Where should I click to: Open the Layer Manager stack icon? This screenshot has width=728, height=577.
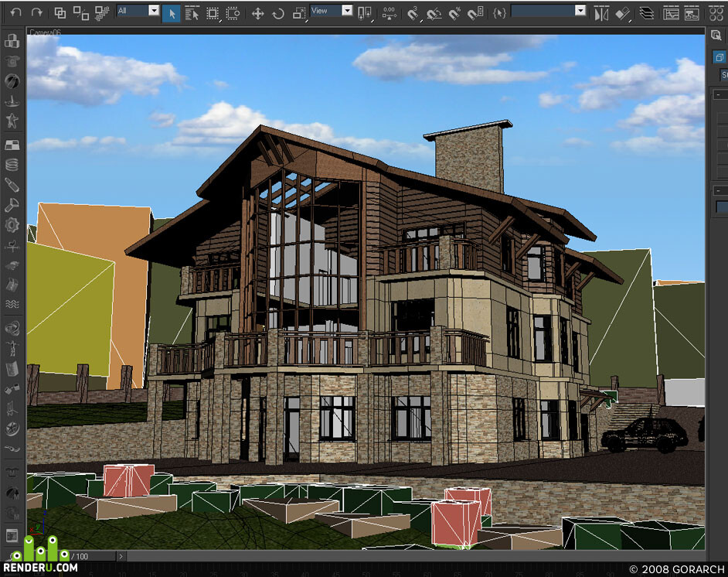[646, 13]
